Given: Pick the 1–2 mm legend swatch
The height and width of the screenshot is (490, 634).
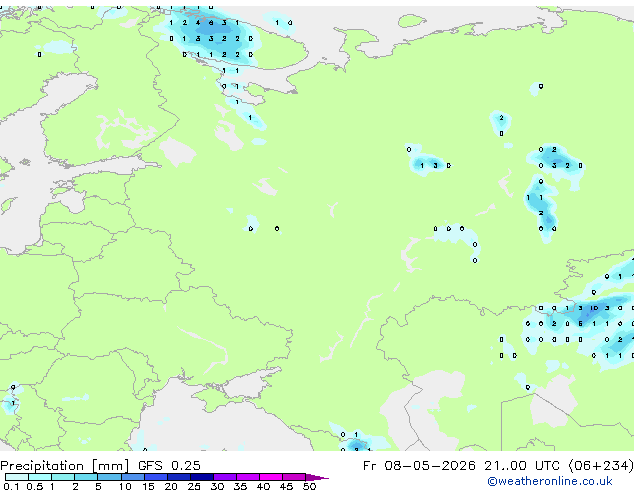Looking at the screenshot, I should (63, 477).
